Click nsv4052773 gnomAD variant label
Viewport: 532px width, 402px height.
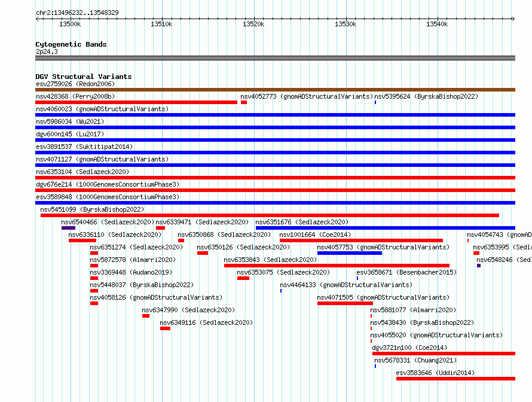tap(307, 96)
